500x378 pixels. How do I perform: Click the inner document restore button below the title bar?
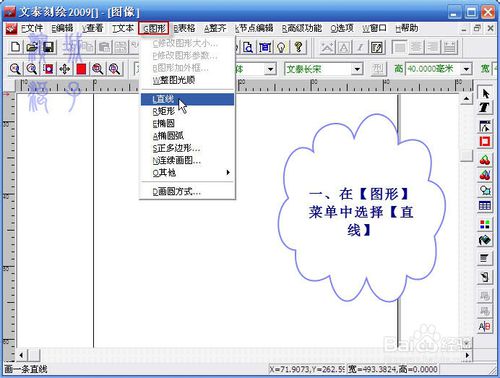click(477, 29)
